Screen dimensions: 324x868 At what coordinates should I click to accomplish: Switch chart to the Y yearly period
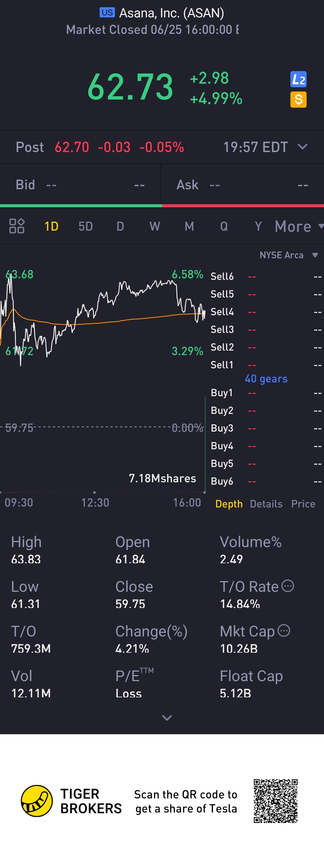[258, 226]
